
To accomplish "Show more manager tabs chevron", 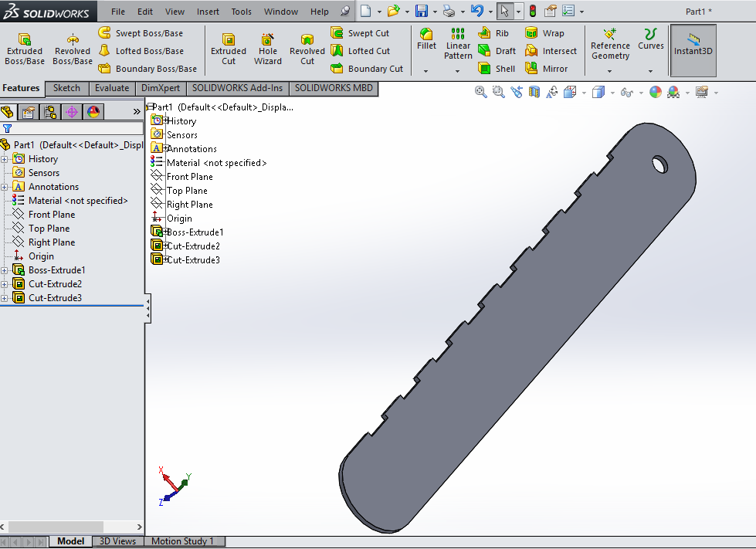I will coord(137,112).
